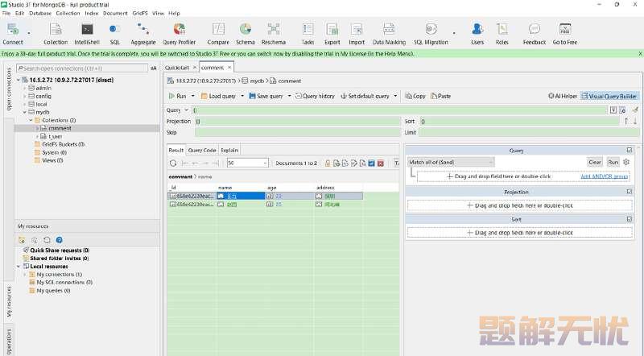Click the help icon in My resources
Screen dimensions: 644x356
click(x=59, y=240)
